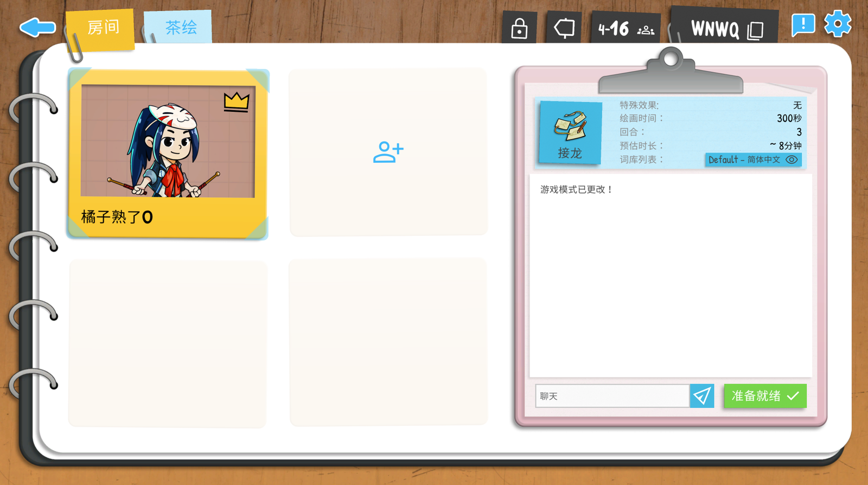Image resolution: width=868 pixels, height=485 pixels.
Task: Click the blue back arrow
Action: (37, 27)
